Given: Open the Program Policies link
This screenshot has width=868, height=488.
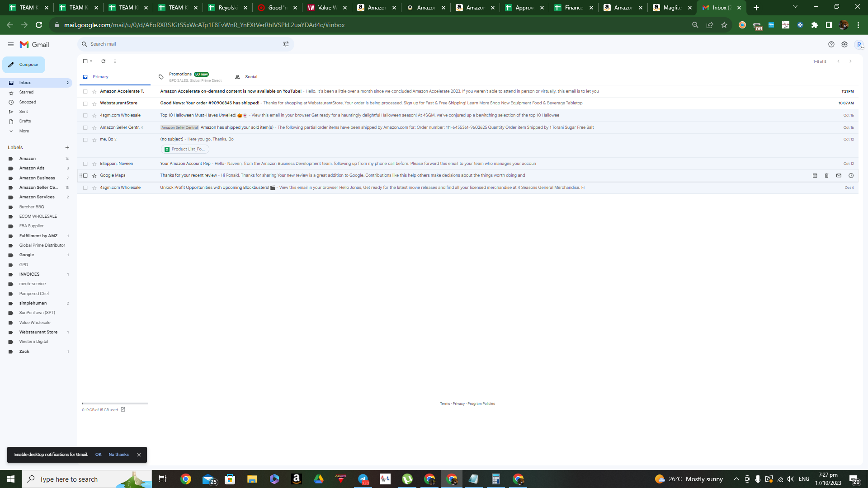Looking at the screenshot, I should 481,404.
